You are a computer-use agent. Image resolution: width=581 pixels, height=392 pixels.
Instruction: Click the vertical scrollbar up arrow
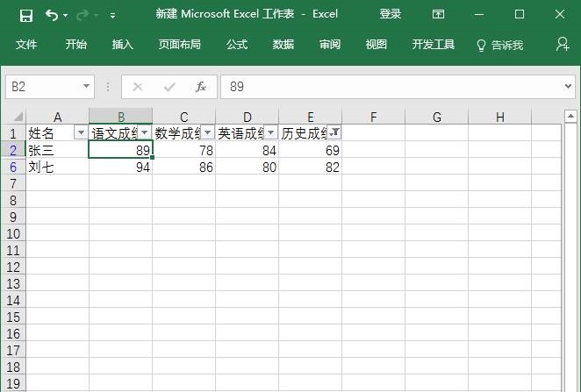pos(570,117)
